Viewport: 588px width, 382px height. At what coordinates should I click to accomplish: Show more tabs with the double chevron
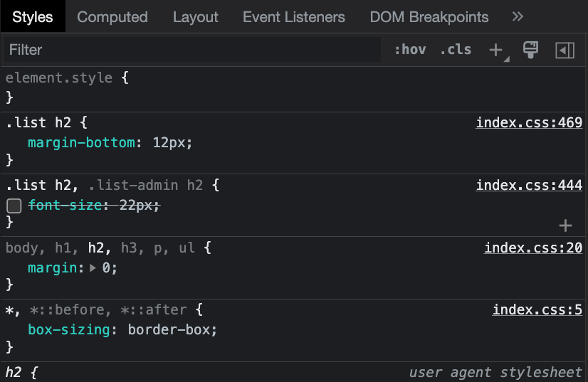point(518,17)
